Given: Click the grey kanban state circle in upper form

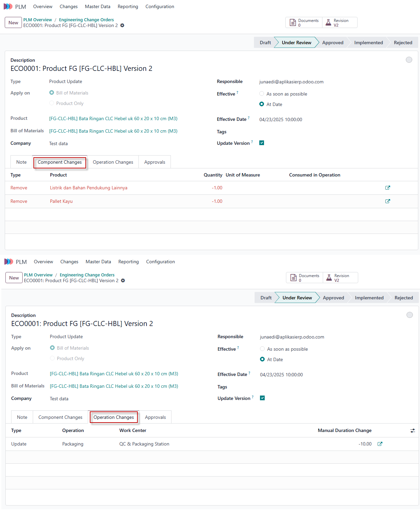Looking at the screenshot, I should (x=409, y=60).
